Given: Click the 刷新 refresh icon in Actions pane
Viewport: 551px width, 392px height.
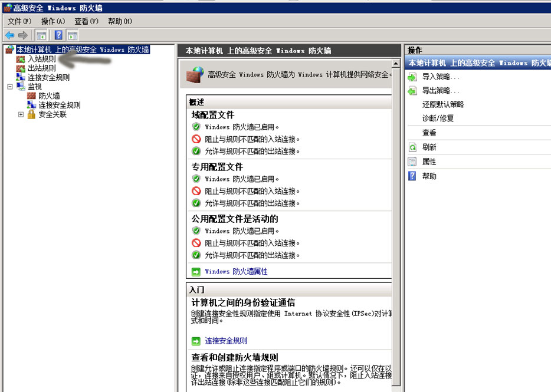Looking at the screenshot, I should (x=412, y=147).
